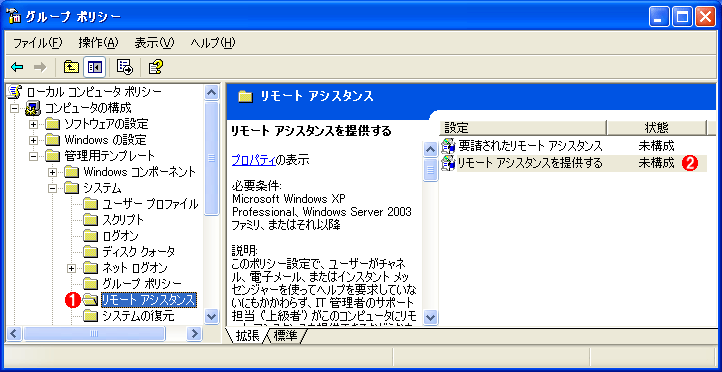Viewport: 722px width, 372px height.
Task: Click the Windows コンポーネント folder icon
Action: pyautogui.click(x=71, y=172)
